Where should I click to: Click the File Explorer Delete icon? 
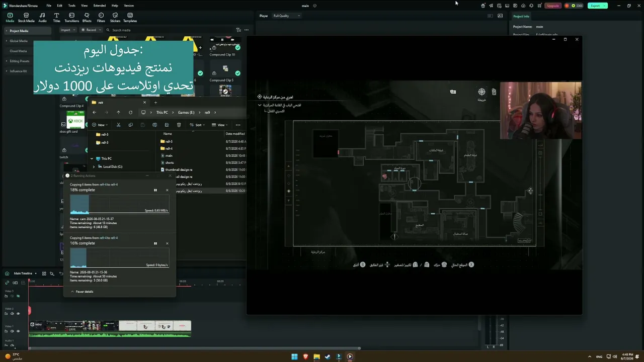[179, 125]
